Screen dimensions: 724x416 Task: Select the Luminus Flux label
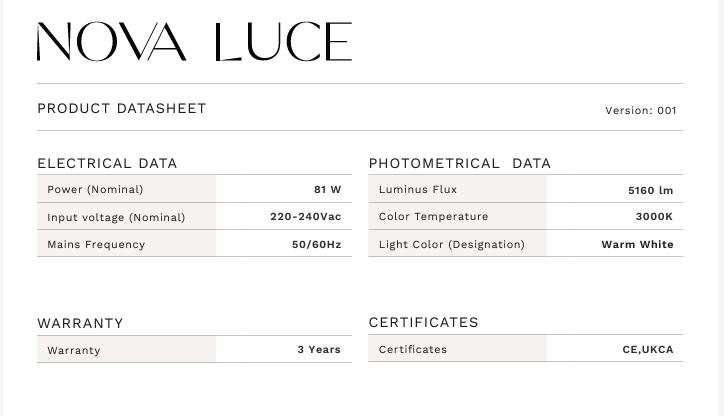click(418, 189)
